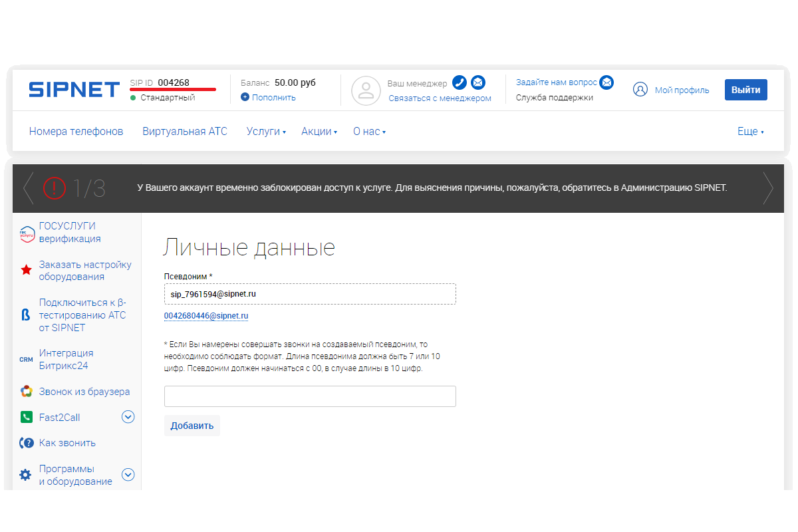Click Связаться с менеджером link

tap(440, 98)
